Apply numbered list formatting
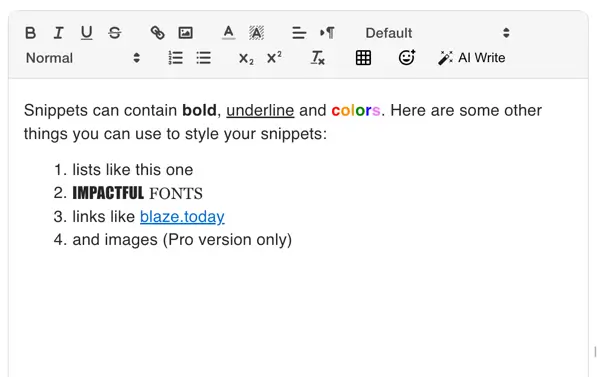Image resolution: width=597 pixels, height=377 pixels. tap(176, 58)
